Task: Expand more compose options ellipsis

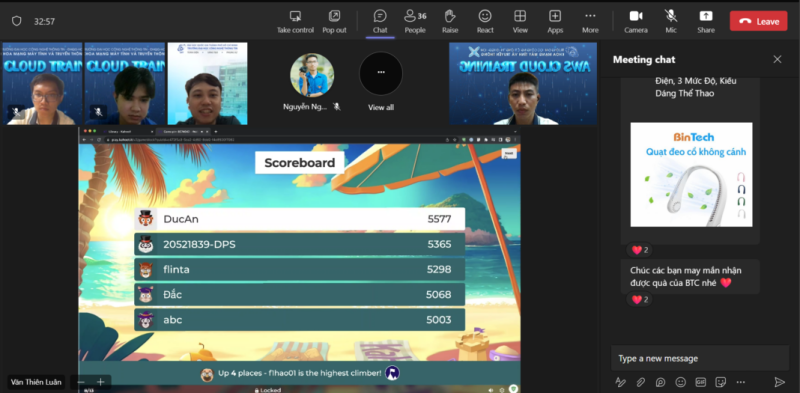Action: [741, 382]
